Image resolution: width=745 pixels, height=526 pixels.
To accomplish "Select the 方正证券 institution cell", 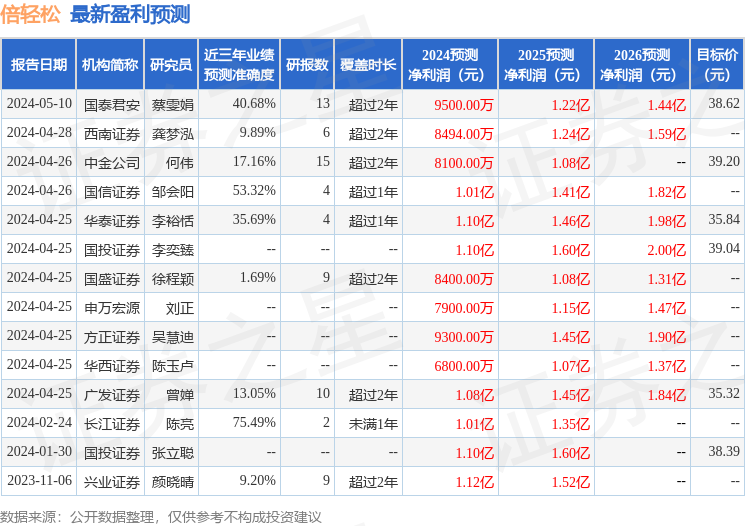I will click(x=112, y=337).
